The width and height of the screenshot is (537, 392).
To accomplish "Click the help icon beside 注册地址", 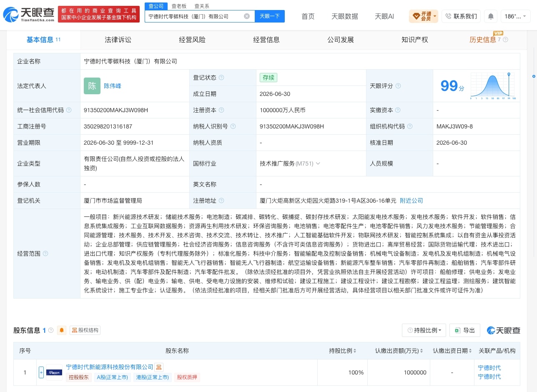I will [x=221, y=201].
